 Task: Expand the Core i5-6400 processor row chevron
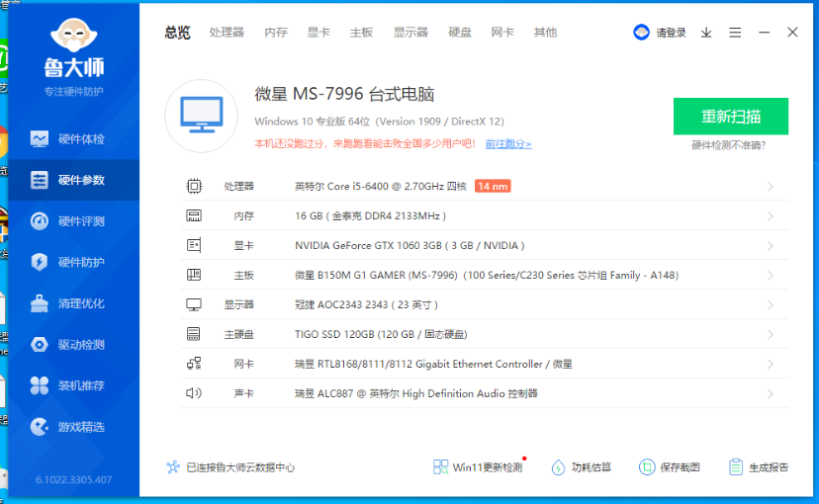tap(771, 186)
